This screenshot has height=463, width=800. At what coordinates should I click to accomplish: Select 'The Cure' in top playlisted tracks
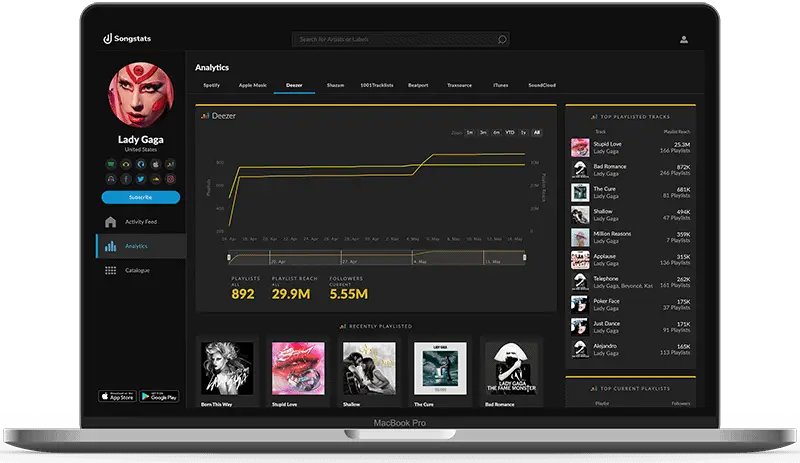coord(631,192)
